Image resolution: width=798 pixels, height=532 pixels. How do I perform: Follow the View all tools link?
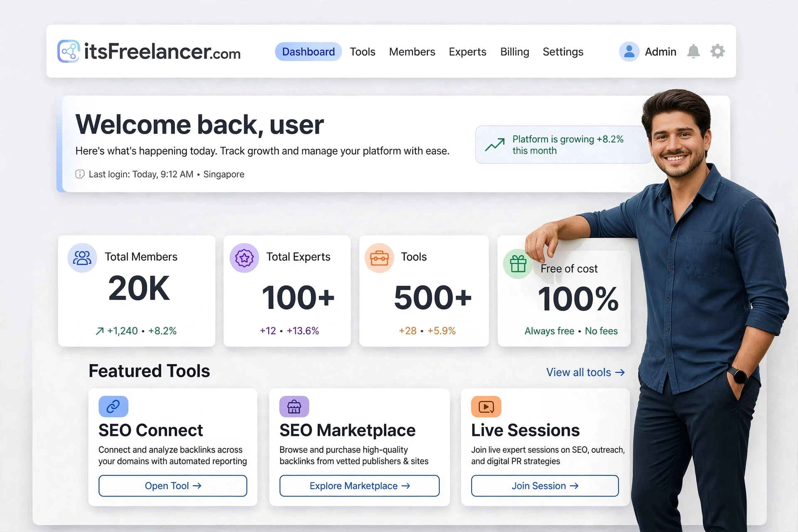click(x=586, y=372)
